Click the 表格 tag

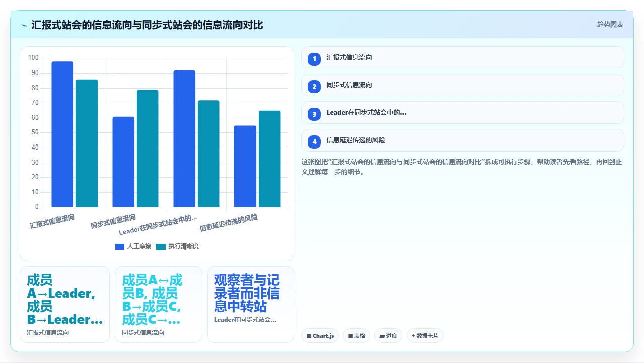click(x=356, y=336)
